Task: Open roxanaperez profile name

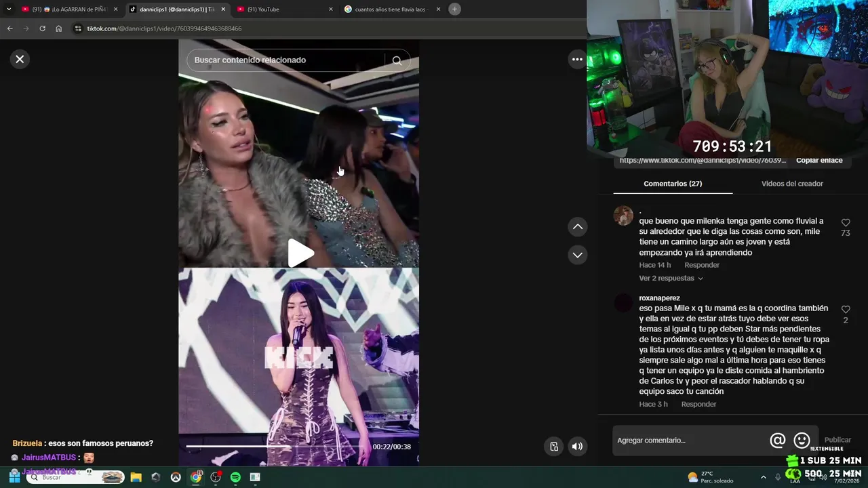Action: click(659, 298)
